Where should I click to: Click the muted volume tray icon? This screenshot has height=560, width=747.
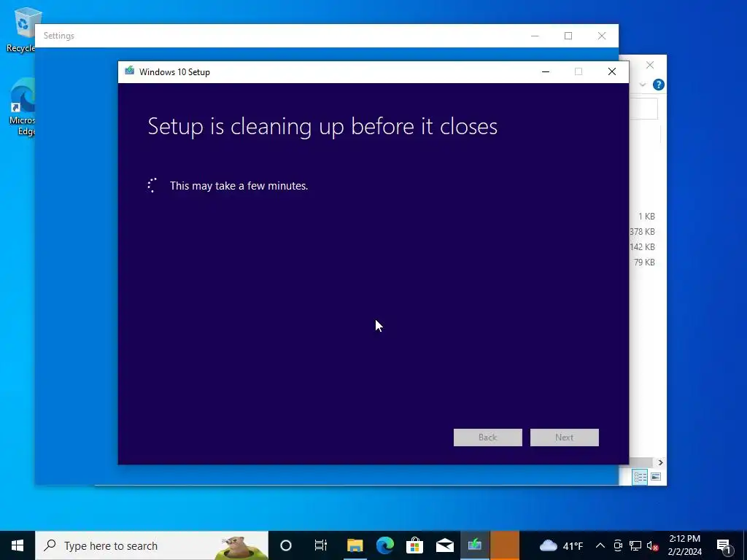[652, 545]
